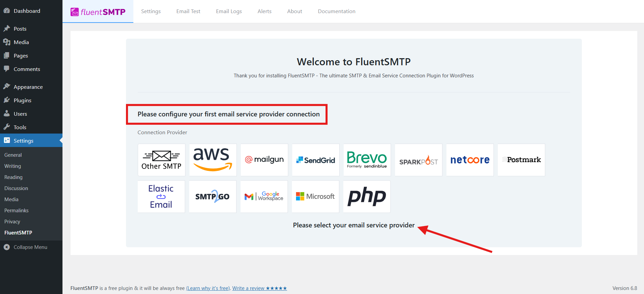
Task: Click the Plugins plug icon
Action: 7,100
